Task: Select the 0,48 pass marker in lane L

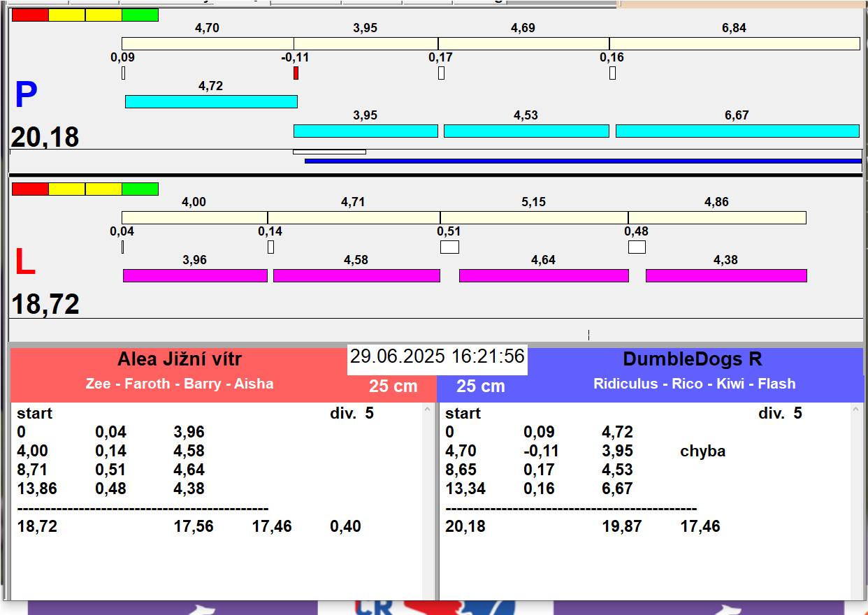Action: point(637,247)
